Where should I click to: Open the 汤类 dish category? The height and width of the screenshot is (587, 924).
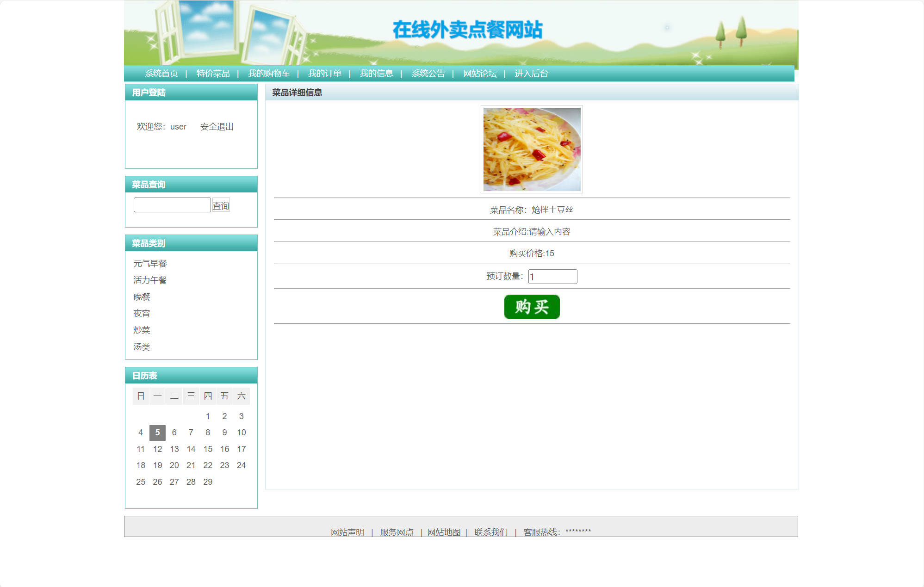pyautogui.click(x=142, y=347)
